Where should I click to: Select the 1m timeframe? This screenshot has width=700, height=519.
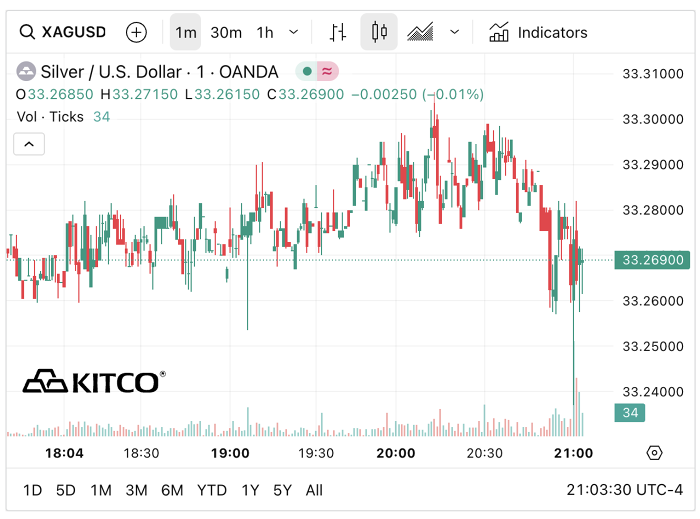[186, 33]
